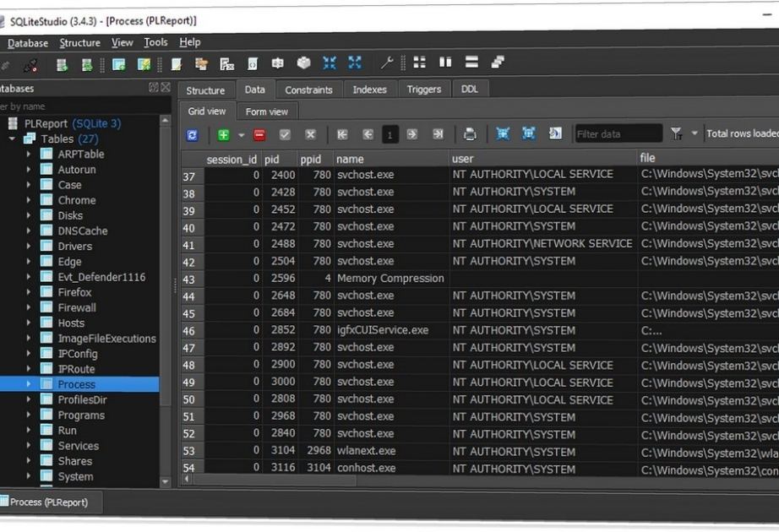Open the Help menu
The width and height of the screenshot is (779, 532).
point(190,42)
